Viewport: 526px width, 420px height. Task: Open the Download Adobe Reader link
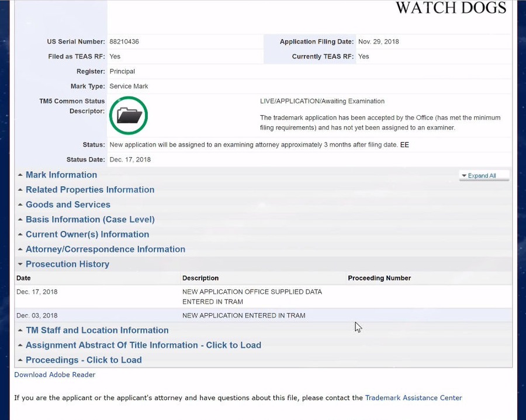pos(55,375)
